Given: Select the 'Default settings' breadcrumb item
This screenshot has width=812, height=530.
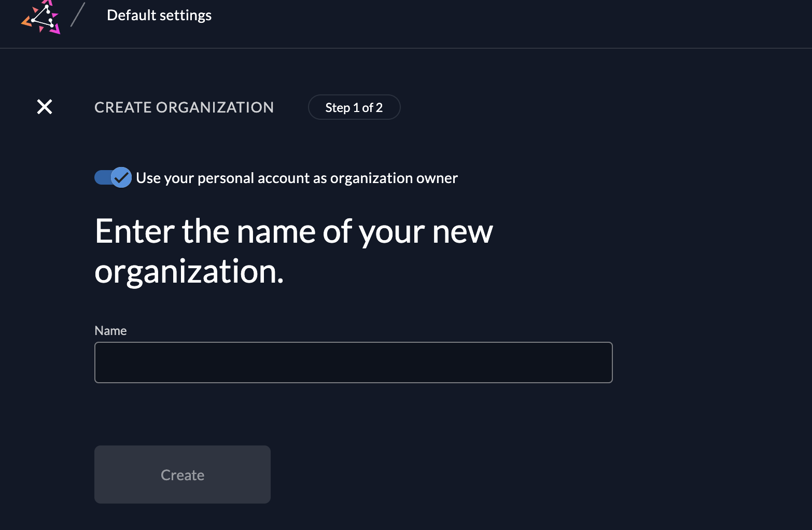Looking at the screenshot, I should 159,15.
